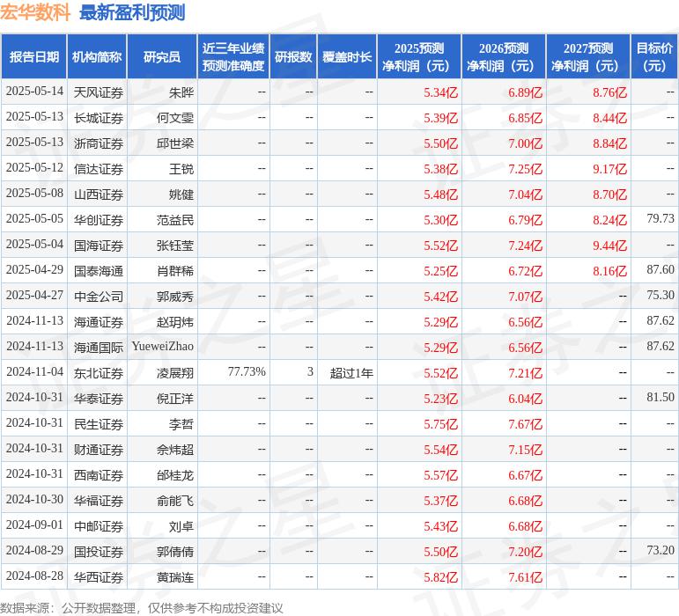679x616 pixels.
Task: Click the 目标价 column header
Action: [x=654, y=56]
